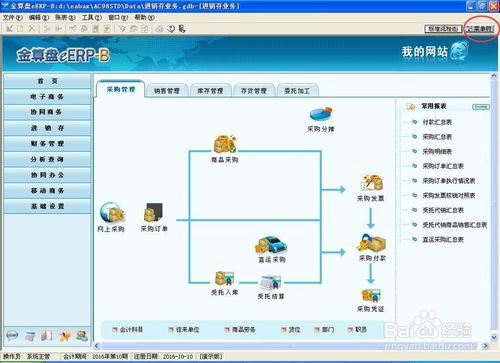Open the 付款汇总表 report link
The image size is (500, 363).
pos(437,122)
